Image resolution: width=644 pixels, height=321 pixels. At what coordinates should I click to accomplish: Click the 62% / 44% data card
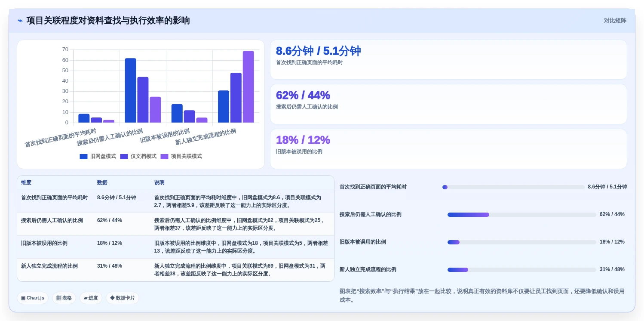tap(448, 104)
